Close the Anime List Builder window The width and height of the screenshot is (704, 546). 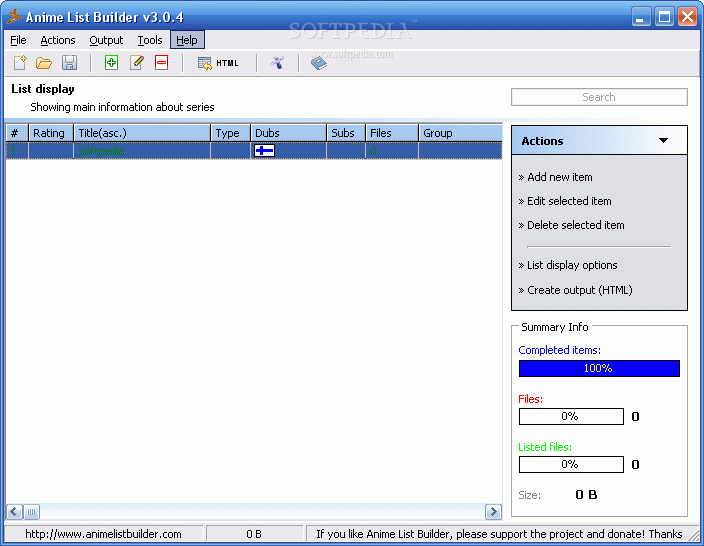point(687,17)
